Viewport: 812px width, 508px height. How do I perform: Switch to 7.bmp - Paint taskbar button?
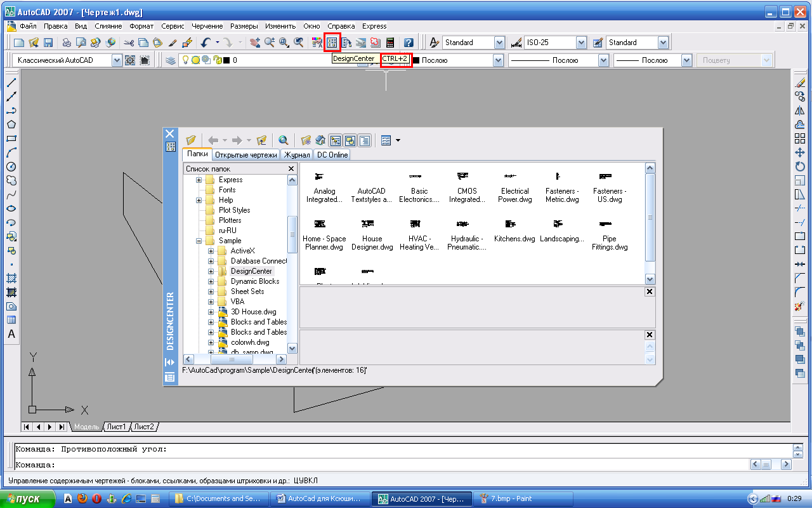click(523, 498)
